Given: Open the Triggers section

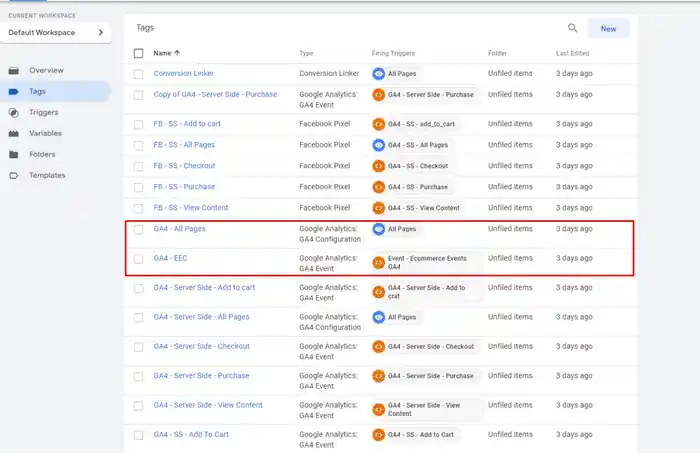Looking at the screenshot, I should coord(44,112).
